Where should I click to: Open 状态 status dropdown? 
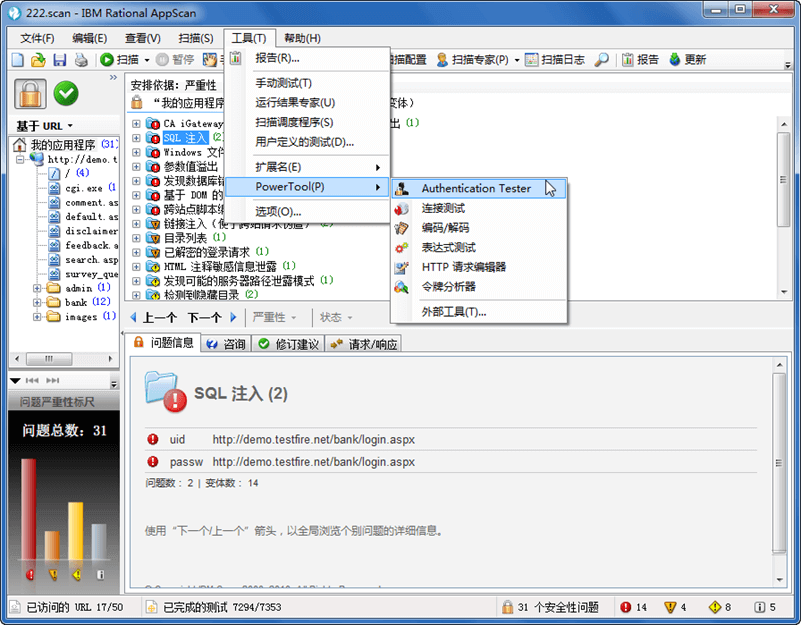coord(336,318)
